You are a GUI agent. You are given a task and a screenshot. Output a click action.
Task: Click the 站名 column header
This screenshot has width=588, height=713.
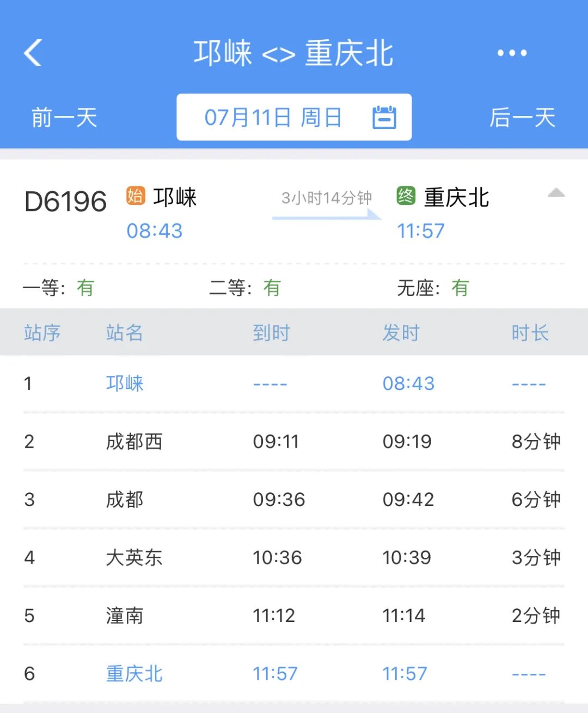pyautogui.click(x=125, y=333)
